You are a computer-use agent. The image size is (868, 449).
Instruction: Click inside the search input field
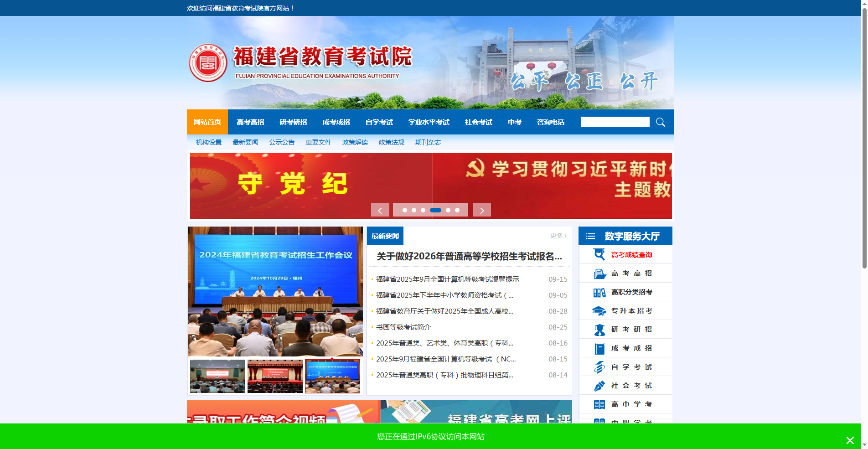click(x=615, y=122)
